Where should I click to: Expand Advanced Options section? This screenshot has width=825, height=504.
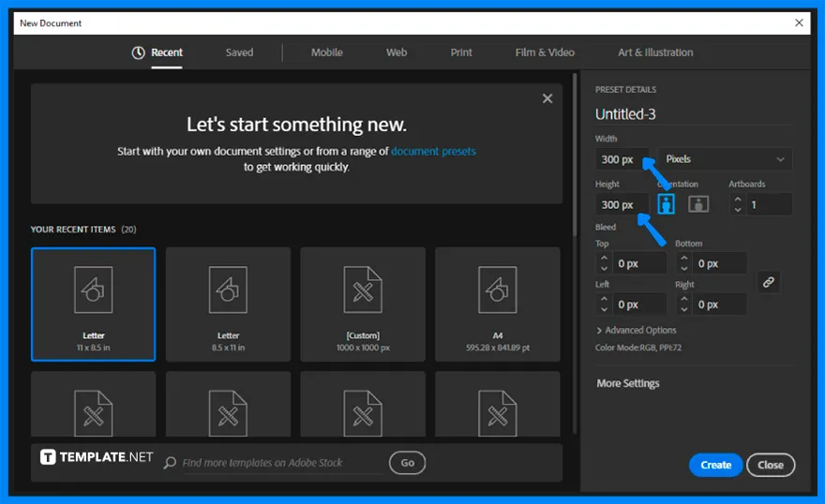point(636,330)
